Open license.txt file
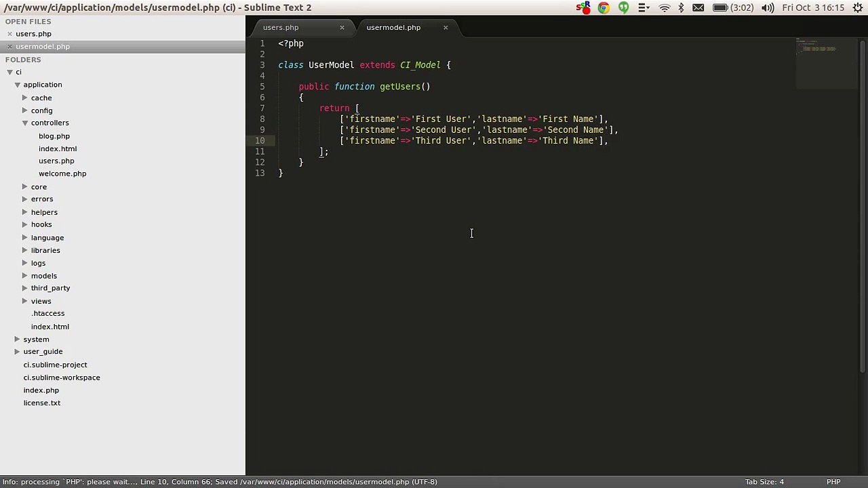868x488 pixels. [42, 403]
